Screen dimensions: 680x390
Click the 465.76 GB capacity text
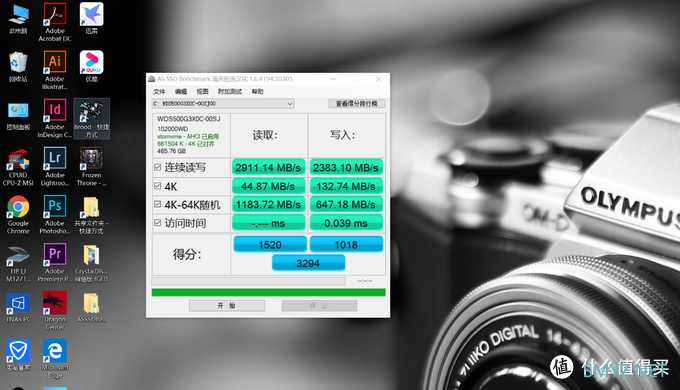(x=171, y=151)
